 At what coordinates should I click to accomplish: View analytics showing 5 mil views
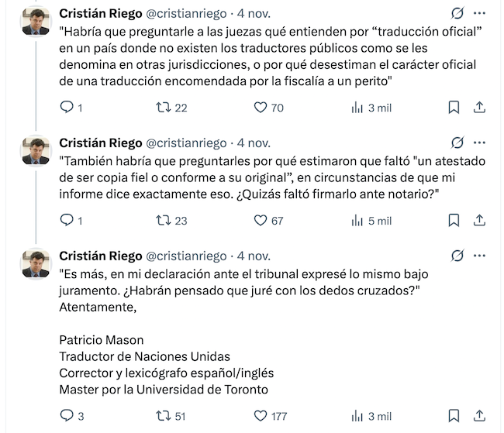pos(357,221)
